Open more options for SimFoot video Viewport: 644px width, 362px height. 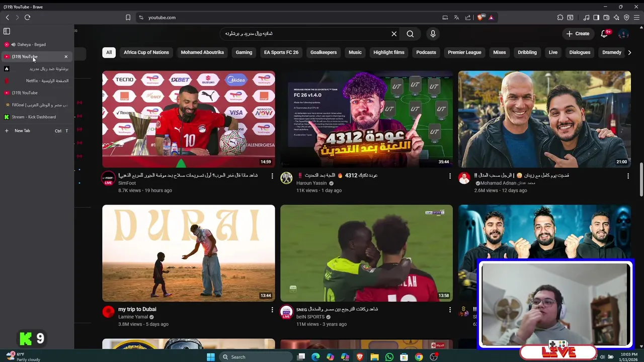(272, 176)
